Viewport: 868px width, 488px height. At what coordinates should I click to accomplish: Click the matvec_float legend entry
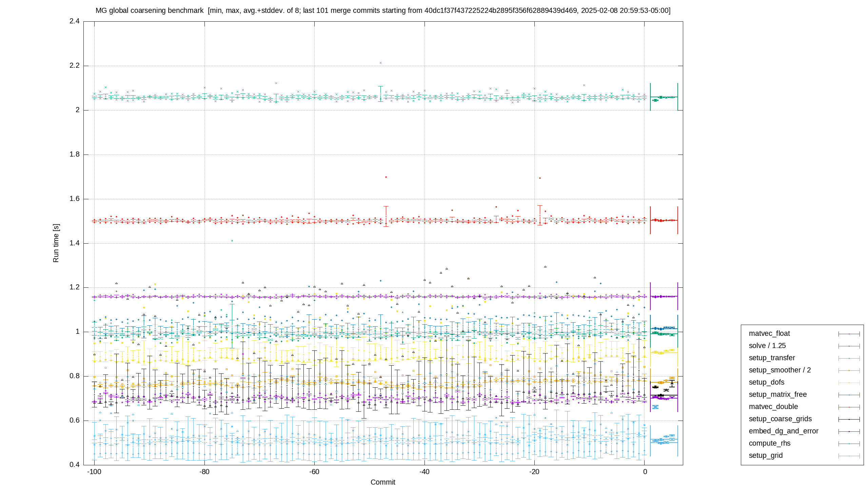pyautogui.click(x=769, y=333)
